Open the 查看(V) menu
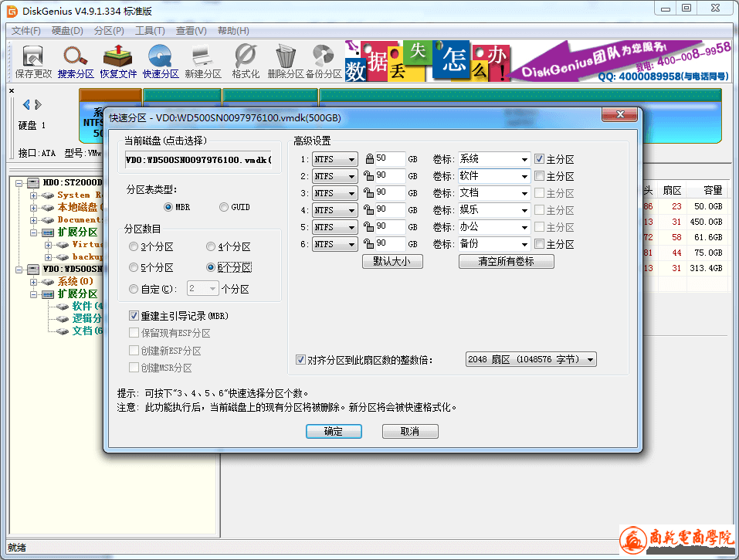The height and width of the screenshot is (560, 739). click(191, 31)
